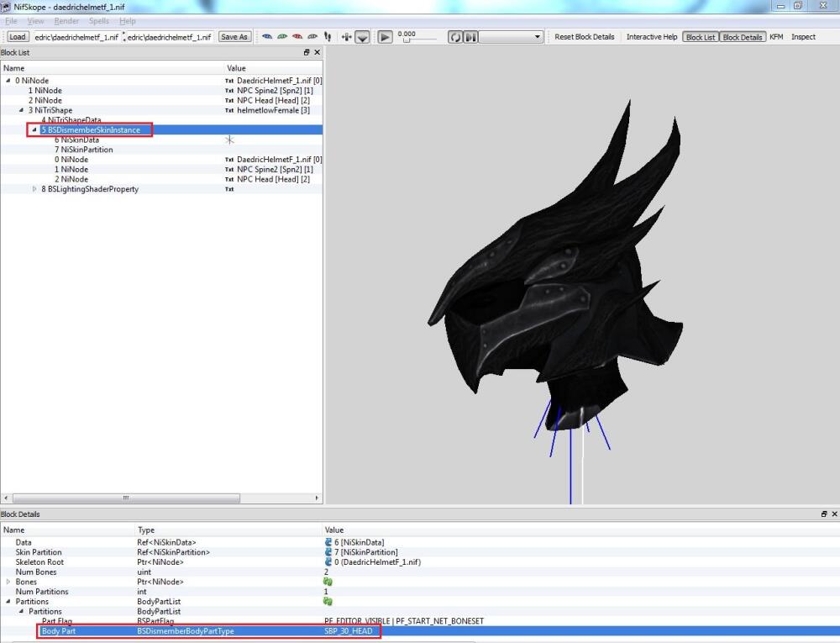Open the Spells menu
Viewport: 840px width, 643px height.
point(98,21)
